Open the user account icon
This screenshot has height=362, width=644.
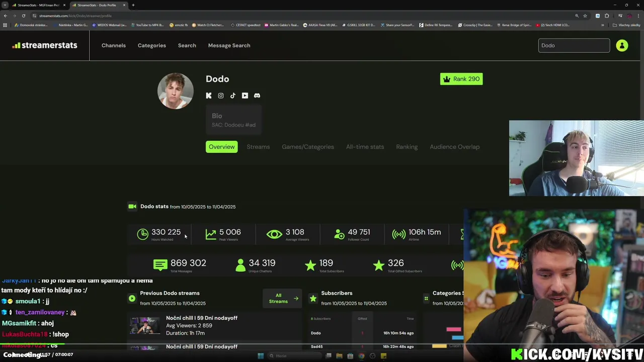[622, 45]
